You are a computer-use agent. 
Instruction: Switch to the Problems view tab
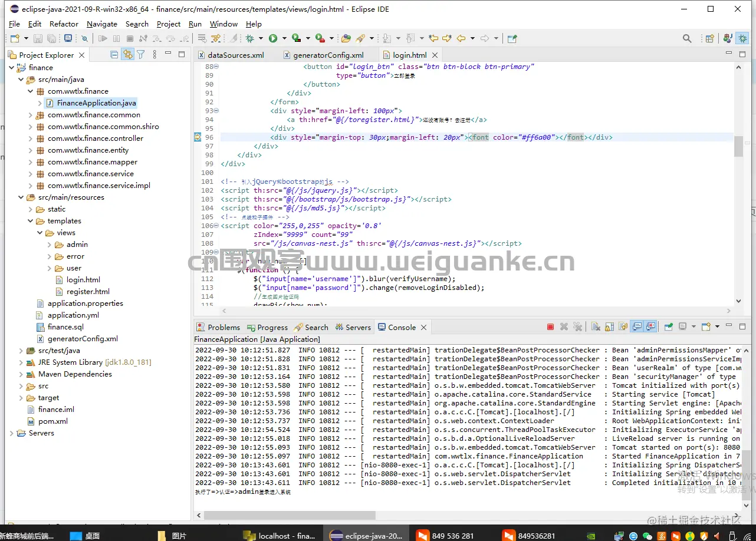pos(218,327)
